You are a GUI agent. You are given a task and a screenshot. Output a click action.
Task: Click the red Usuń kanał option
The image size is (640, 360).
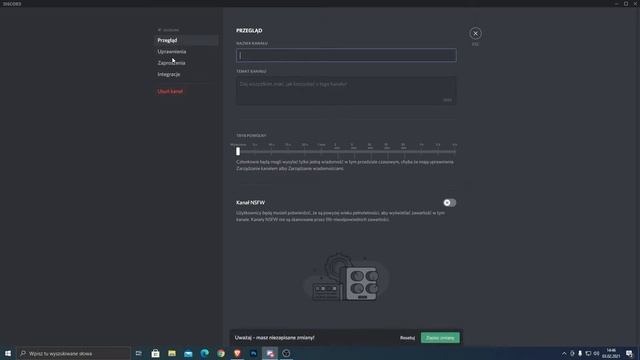(x=170, y=91)
